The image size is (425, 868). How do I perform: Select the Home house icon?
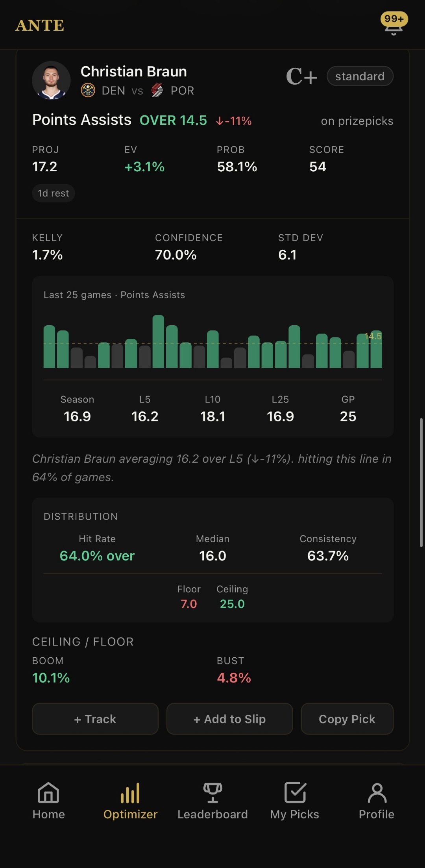pos(48,793)
